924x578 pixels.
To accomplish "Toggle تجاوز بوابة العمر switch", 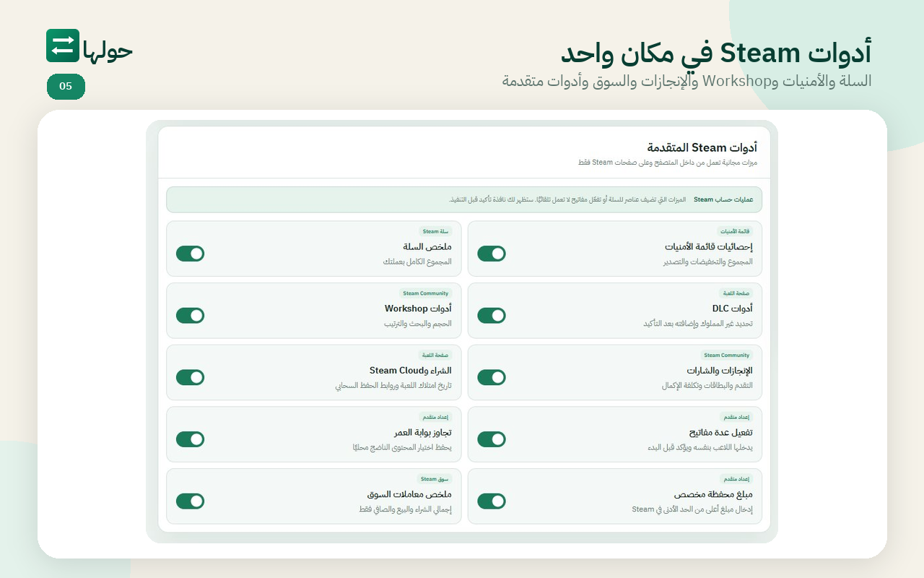I will point(191,439).
